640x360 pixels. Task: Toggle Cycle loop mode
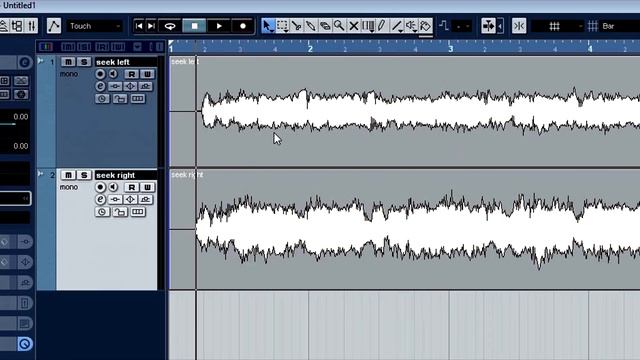click(170, 26)
